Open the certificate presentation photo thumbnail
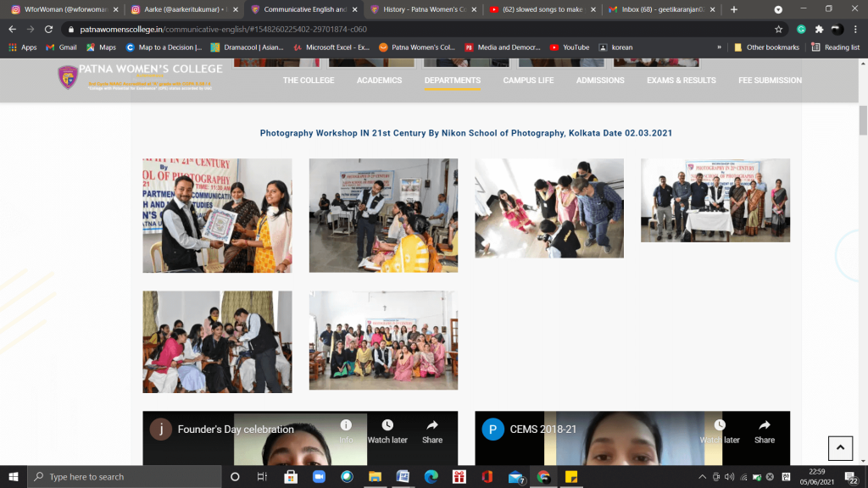 coord(217,215)
